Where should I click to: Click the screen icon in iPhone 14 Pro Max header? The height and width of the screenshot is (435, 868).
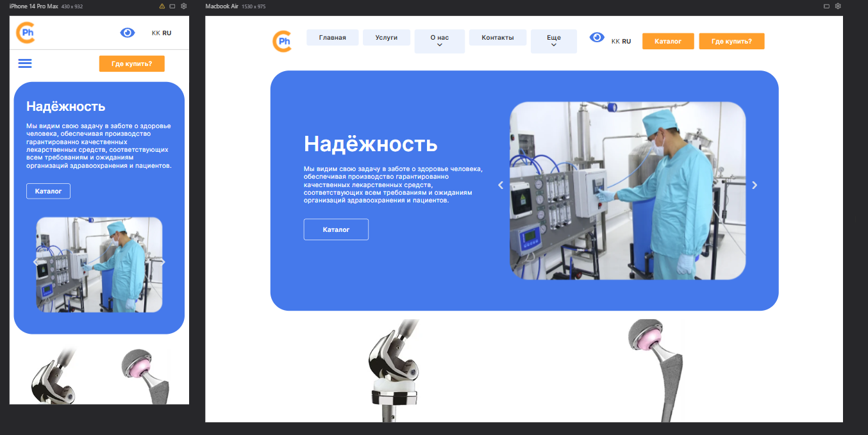pyautogui.click(x=173, y=6)
